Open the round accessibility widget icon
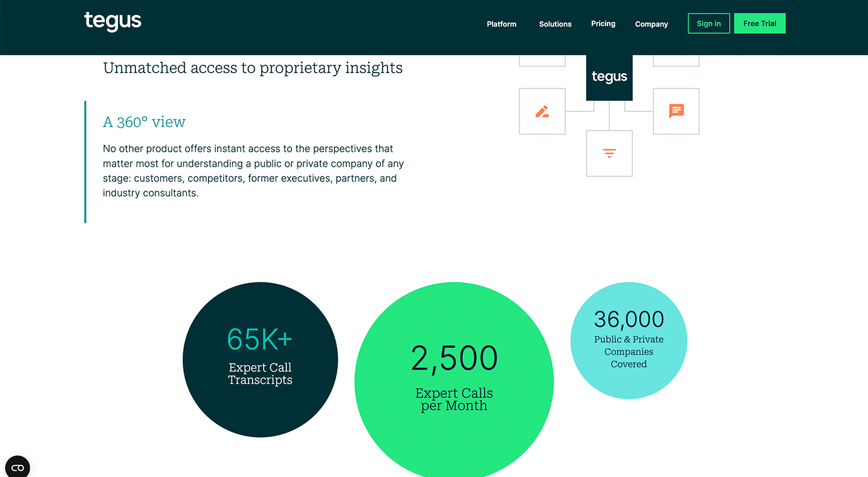868x477 pixels. pyautogui.click(x=17, y=467)
